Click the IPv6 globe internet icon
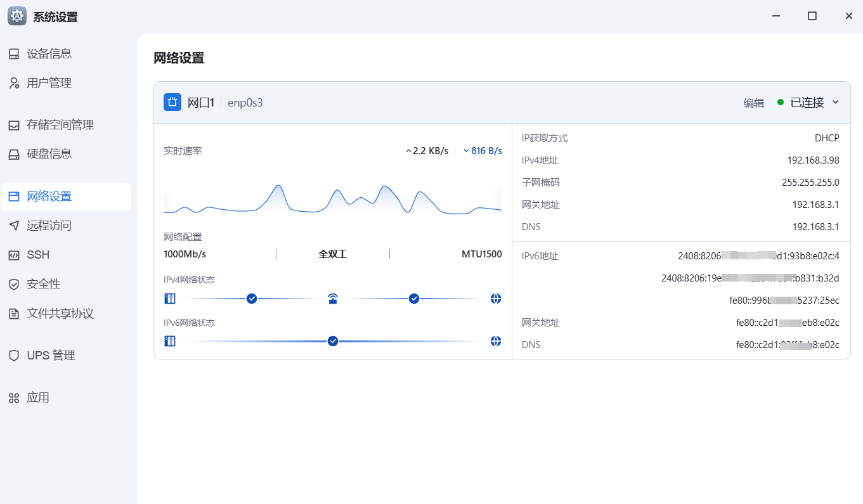This screenshot has height=504, width=863. pyautogui.click(x=496, y=341)
